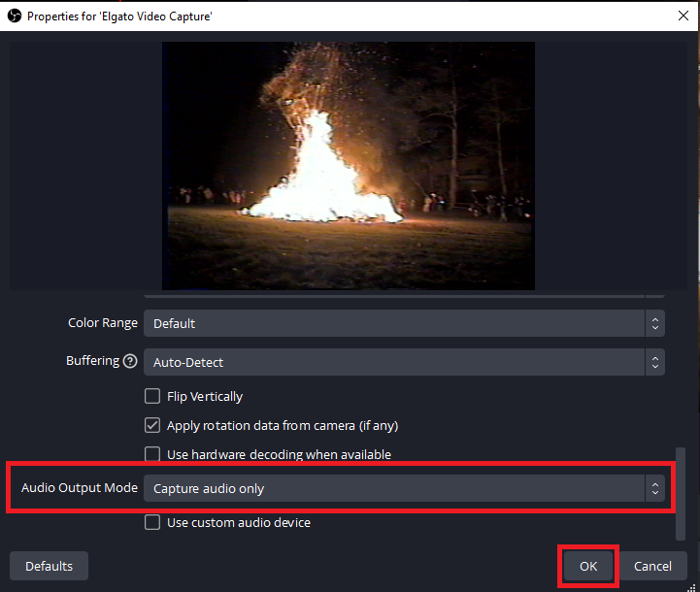Click the Audio Output Mode label

pos(80,488)
